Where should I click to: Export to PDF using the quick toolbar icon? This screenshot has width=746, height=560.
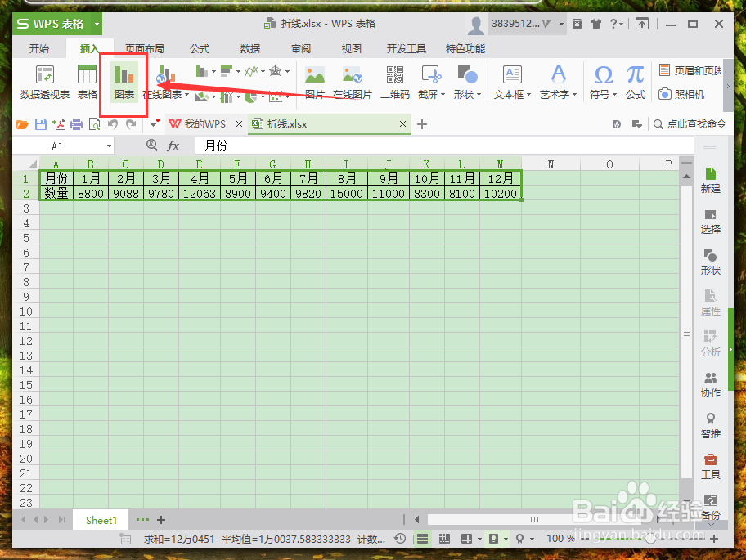pos(59,124)
